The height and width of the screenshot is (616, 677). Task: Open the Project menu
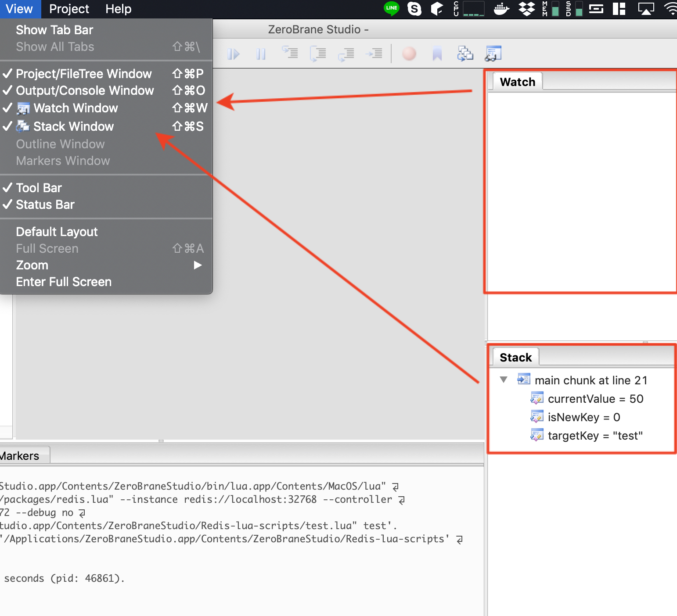(69, 9)
